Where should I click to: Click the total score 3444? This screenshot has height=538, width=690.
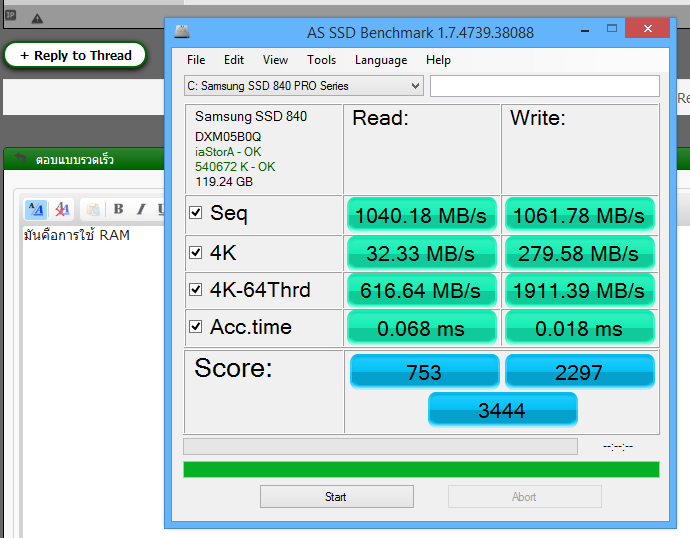[503, 410]
